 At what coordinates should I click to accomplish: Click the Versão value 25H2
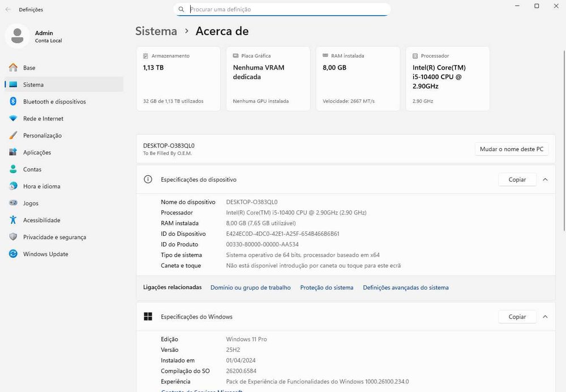(x=233, y=350)
